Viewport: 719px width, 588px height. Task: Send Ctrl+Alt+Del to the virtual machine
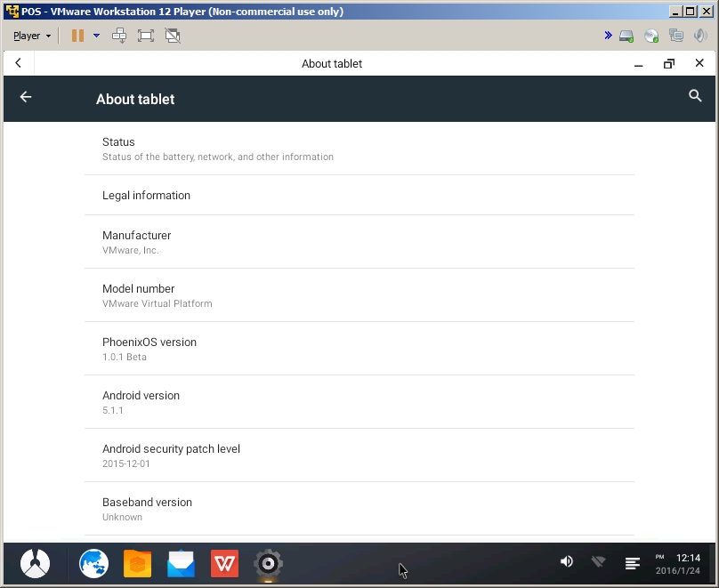119,36
